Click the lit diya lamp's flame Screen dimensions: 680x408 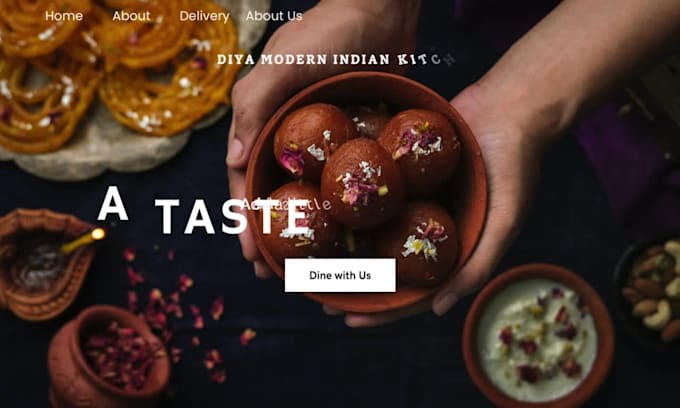[98, 234]
